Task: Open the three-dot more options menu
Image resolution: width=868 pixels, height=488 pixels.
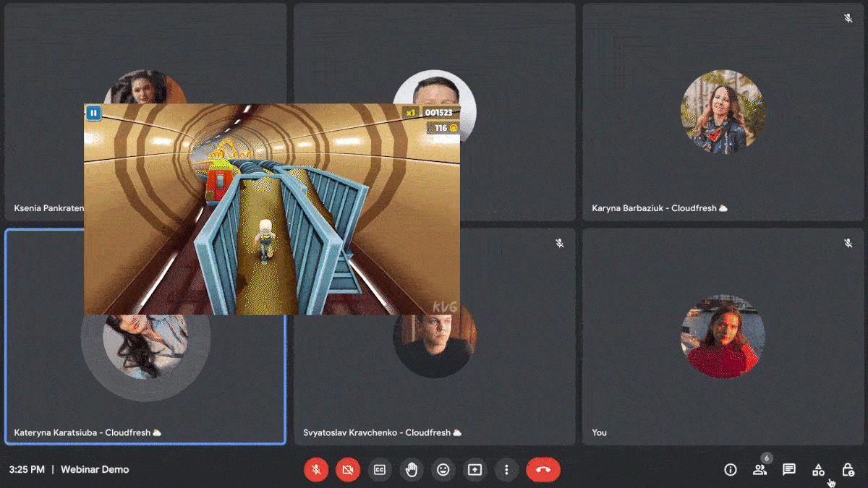Action: [x=507, y=470]
